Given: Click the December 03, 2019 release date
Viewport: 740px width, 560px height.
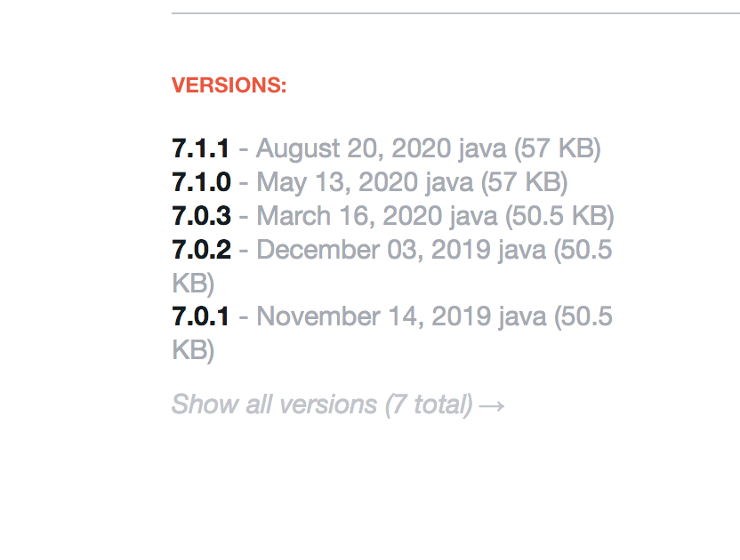Looking at the screenshot, I should coord(374,250).
